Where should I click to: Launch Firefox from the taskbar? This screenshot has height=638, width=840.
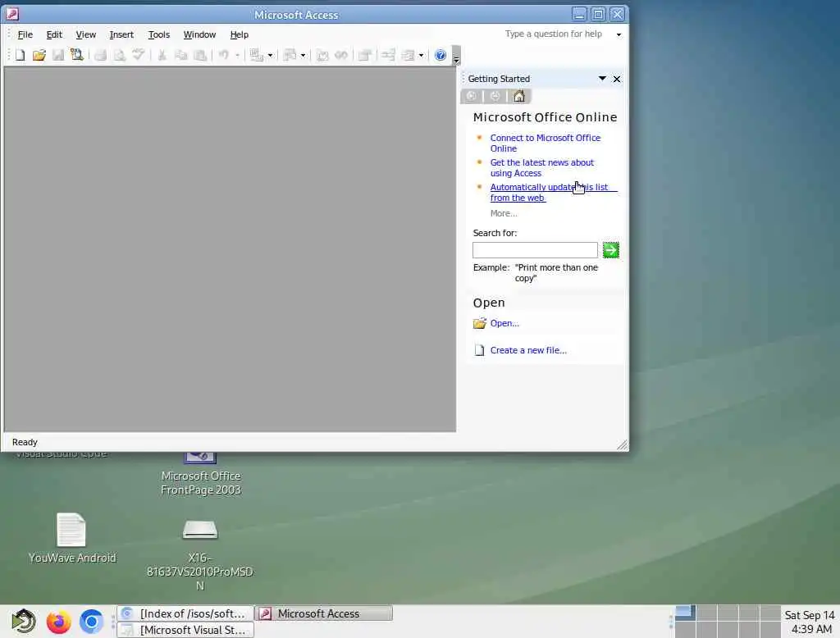[x=58, y=622]
